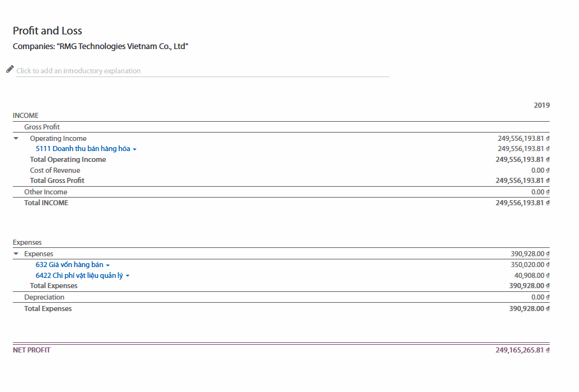Screen dimensions: 579x392
Task: Select the Cost of Revenue row label
Action: (55, 170)
